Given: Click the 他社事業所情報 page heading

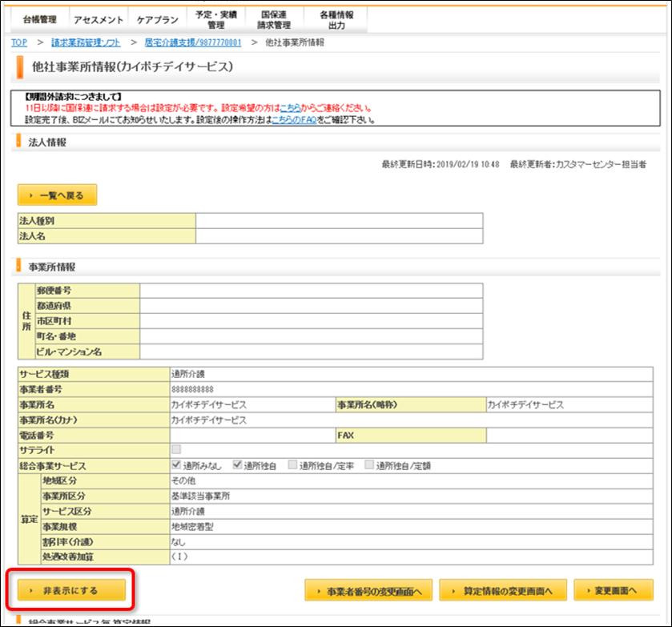Looking at the screenshot, I should click(132, 66).
